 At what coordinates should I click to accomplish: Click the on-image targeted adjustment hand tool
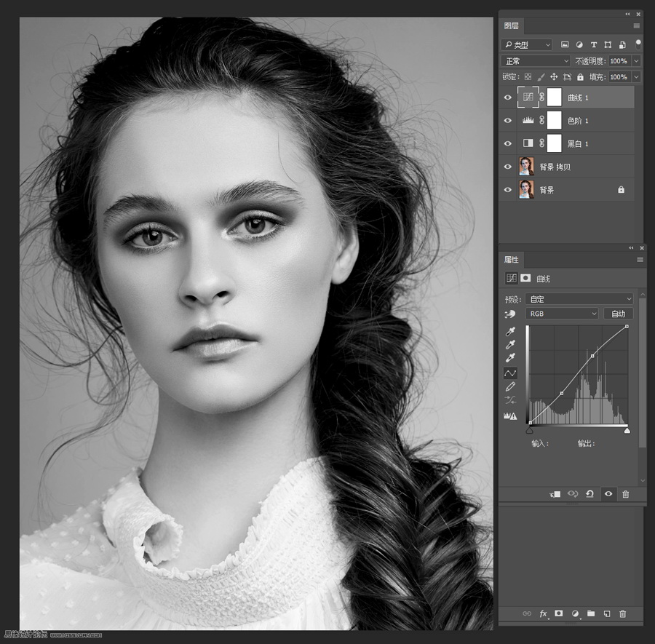tap(510, 314)
